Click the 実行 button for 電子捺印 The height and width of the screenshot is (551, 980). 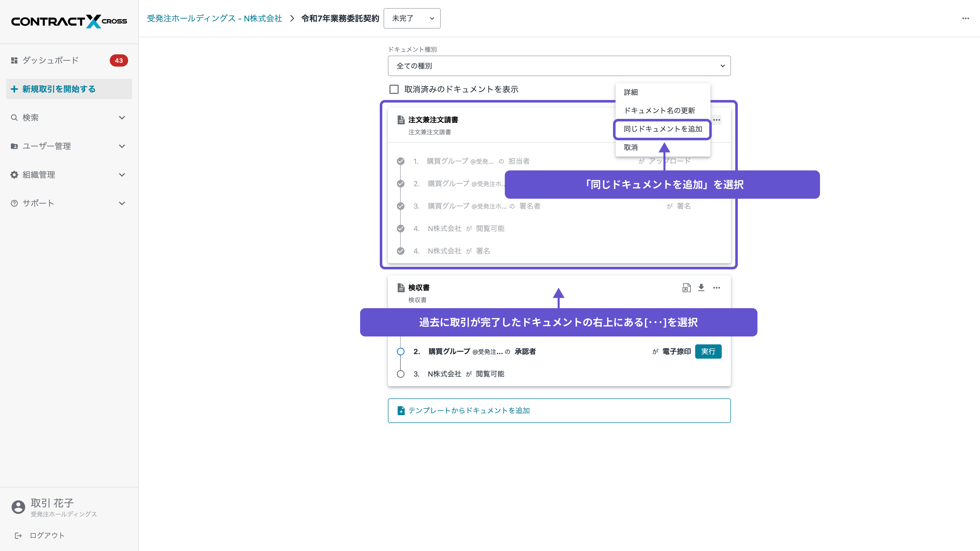click(708, 351)
